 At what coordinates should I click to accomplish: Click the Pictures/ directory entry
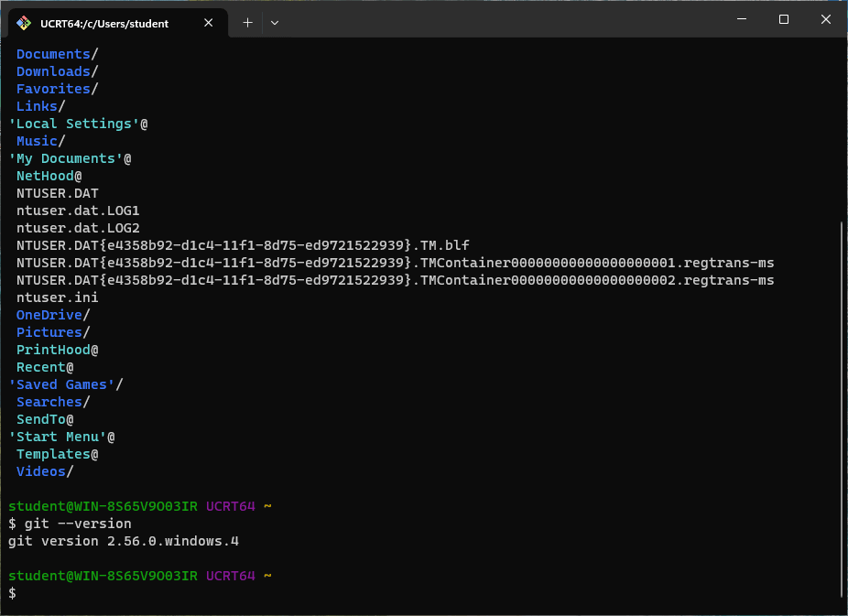tap(53, 331)
